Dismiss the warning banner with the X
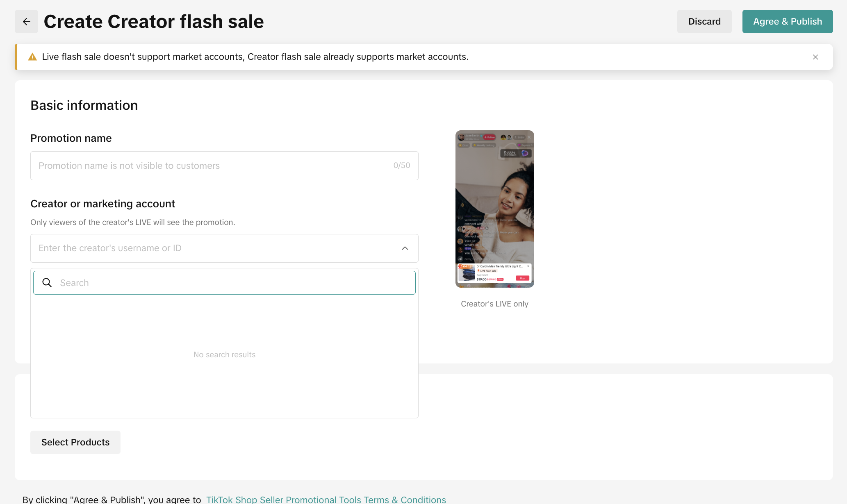847x504 pixels. pos(815,57)
